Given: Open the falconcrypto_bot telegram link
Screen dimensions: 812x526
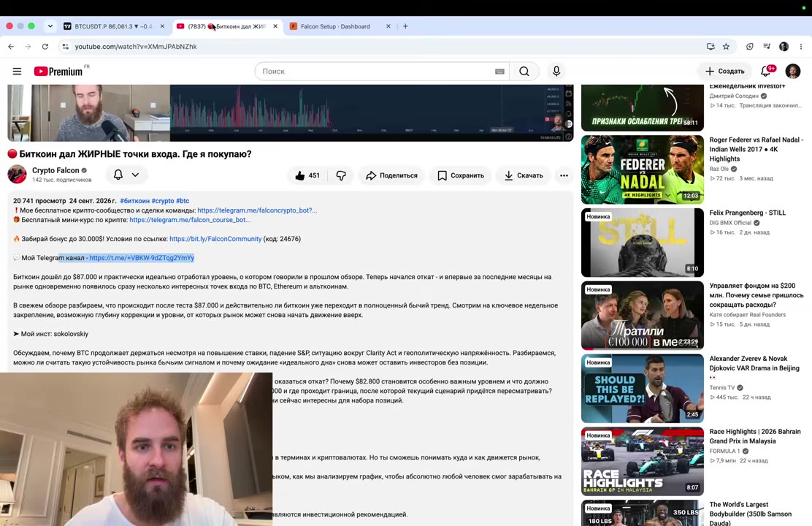Looking at the screenshot, I should pos(257,210).
